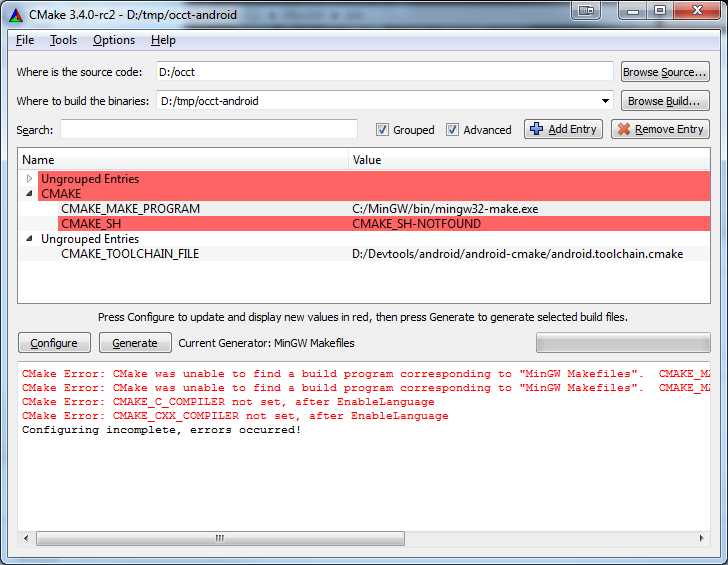
Task: Toggle the Advanced checkbox
Action: (452, 130)
